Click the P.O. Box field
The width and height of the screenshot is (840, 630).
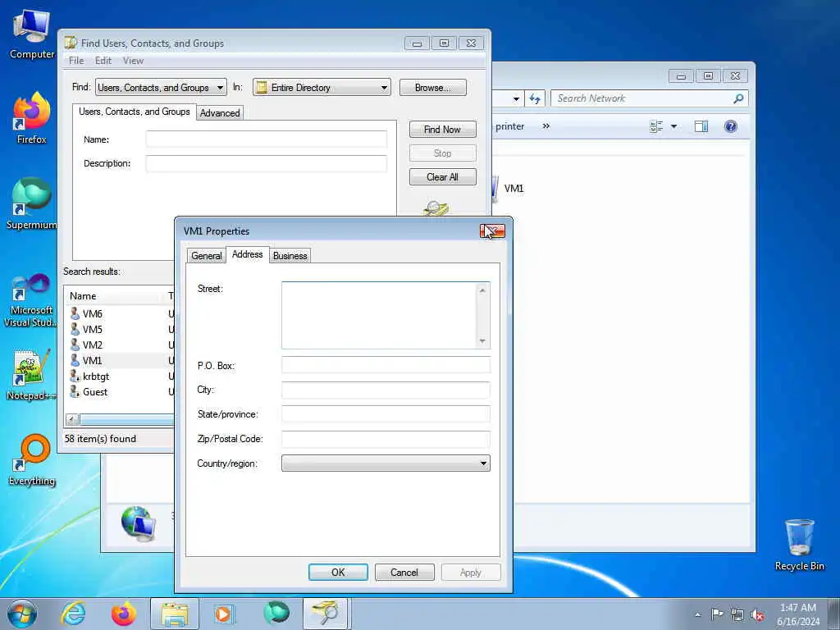click(x=386, y=365)
